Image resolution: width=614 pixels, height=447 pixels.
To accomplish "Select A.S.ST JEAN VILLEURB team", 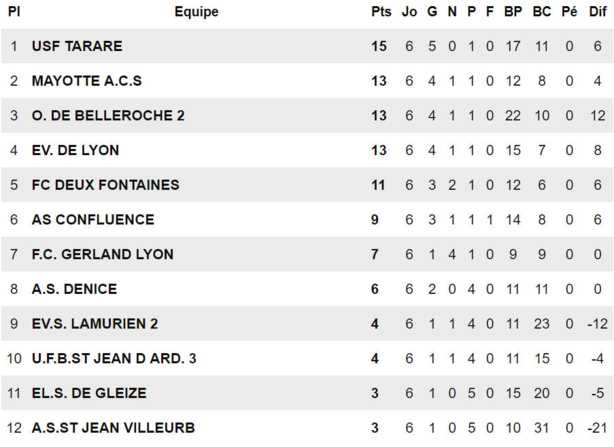I will pyautogui.click(x=113, y=428).
